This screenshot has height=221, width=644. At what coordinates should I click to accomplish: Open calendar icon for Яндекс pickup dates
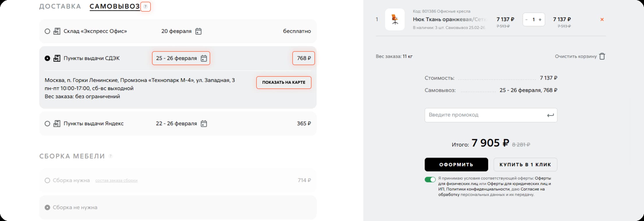tap(204, 124)
